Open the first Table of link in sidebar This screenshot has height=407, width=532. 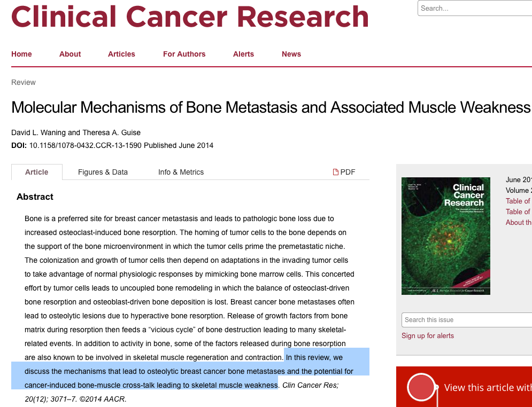pos(518,201)
